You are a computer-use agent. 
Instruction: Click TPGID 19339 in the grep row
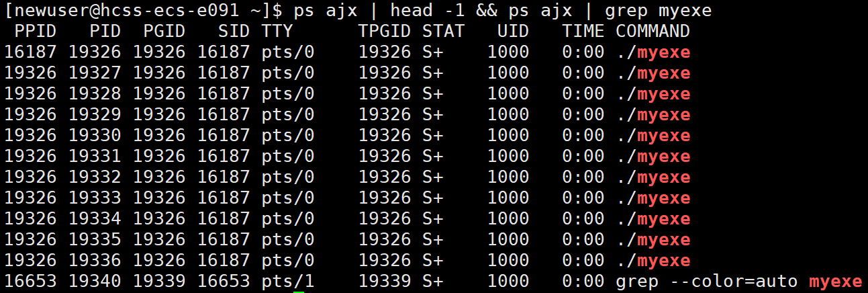(x=385, y=281)
